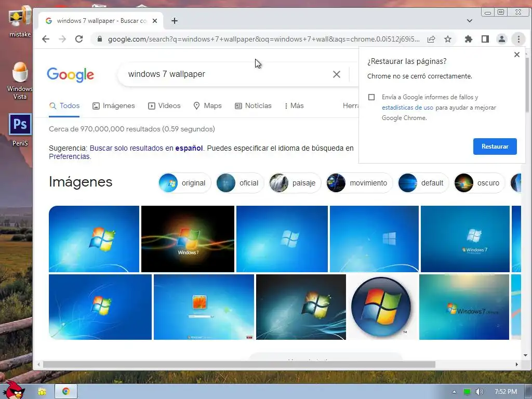Screen dimensions: 532x399
Task: Switch to the Maps search tab
Action: (207, 105)
